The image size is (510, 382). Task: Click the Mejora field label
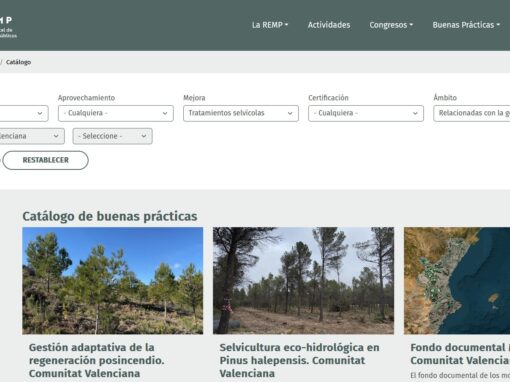pos(194,98)
